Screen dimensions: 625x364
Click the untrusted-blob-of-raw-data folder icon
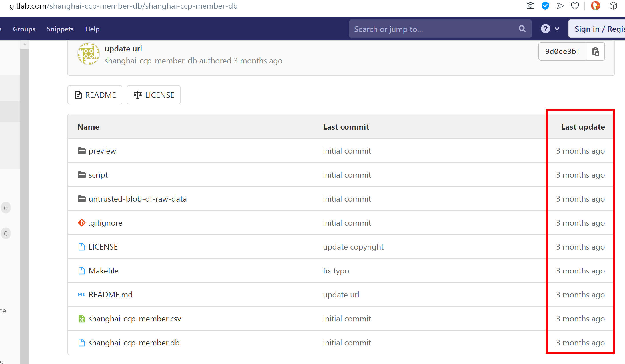click(82, 199)
